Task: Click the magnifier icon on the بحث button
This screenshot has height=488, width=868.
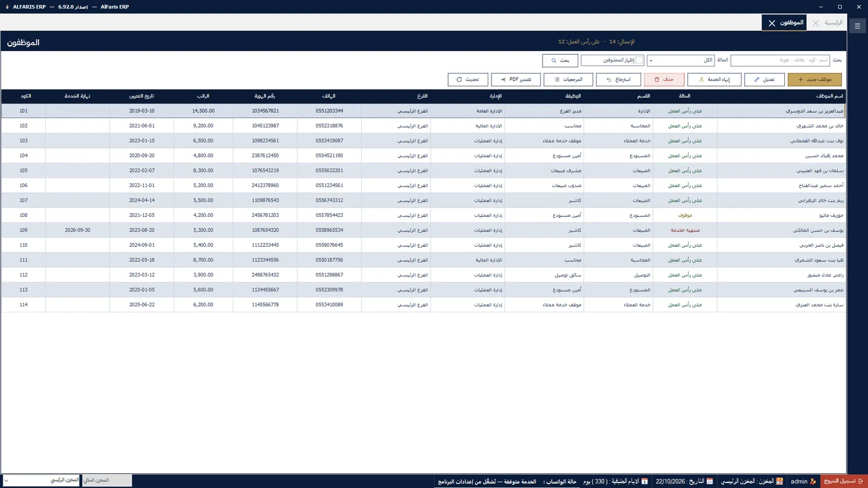Action: pos(553,60)
